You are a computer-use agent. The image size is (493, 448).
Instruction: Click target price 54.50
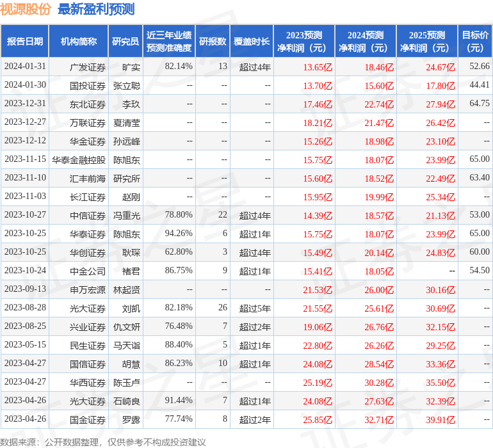(x=480, y=270)
